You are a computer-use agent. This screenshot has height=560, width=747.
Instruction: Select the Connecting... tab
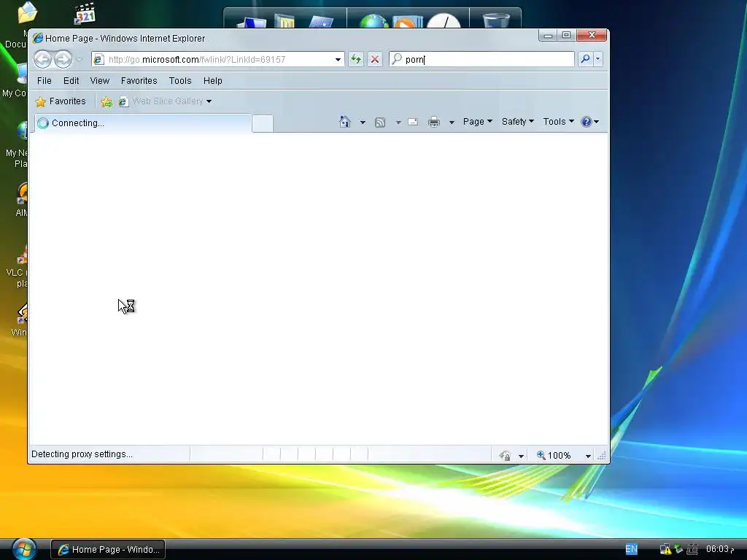pyautogui.click(x=143, y=122)
